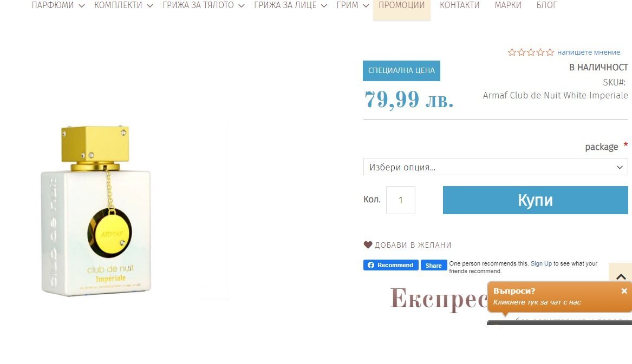This screenshot has width=632, height=364.
Task: Expand the КОМПЛЕКТИ menu arrow
Action: pos(150,5)
